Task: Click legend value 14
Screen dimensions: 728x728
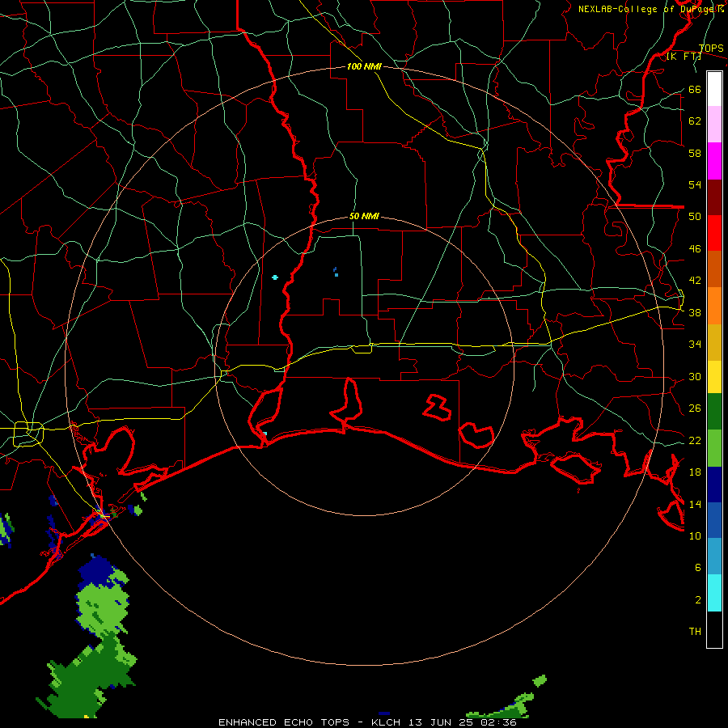Action: (x=695, y=504)
